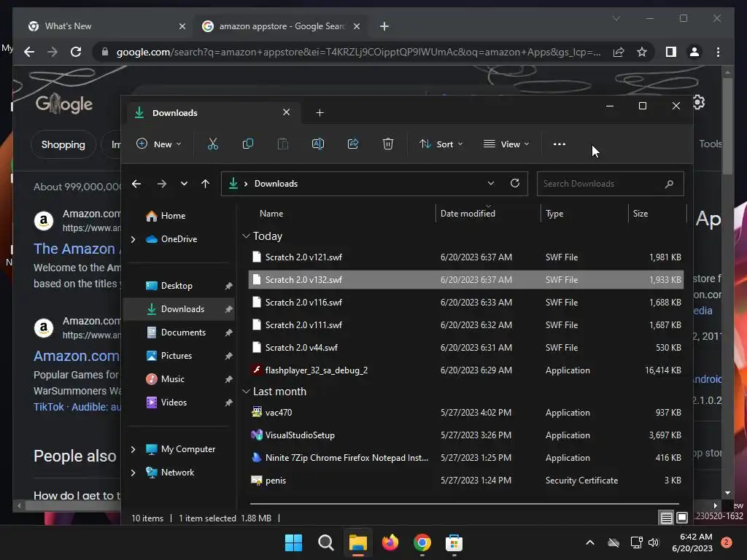Click the Copy icon in Explorer toolbar
Viewport: 747px width, 560px height.
[x=248, y=144]
